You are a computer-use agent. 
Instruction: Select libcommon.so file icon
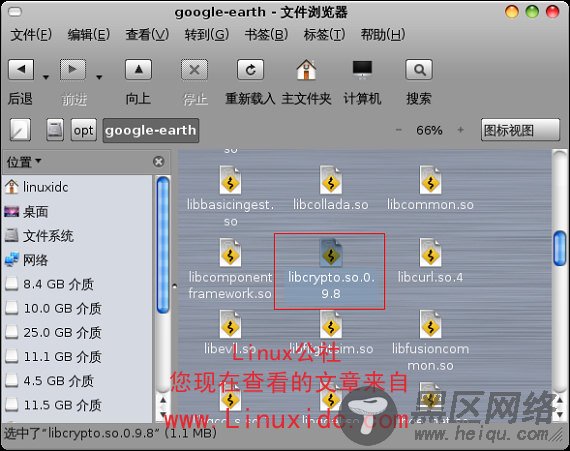430,180
